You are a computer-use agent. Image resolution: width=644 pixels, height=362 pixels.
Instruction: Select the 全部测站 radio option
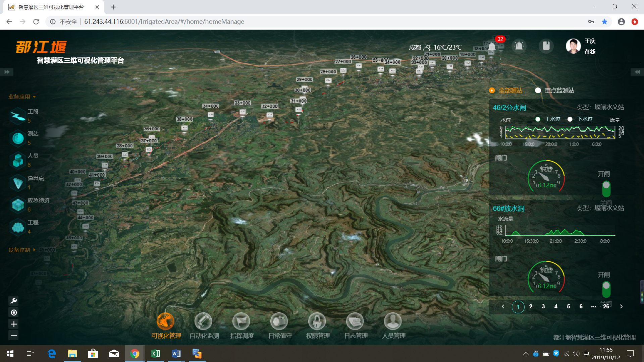click(x=492, y=90)
